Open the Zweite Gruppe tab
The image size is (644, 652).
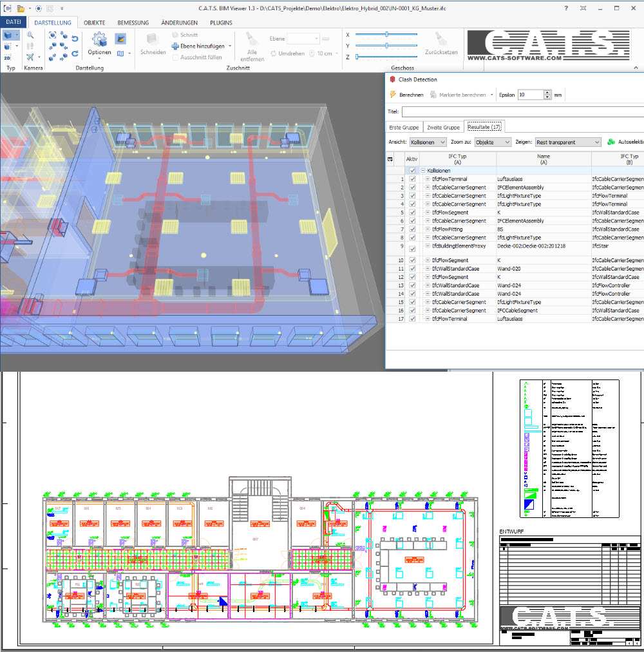[x=444, y=127]
